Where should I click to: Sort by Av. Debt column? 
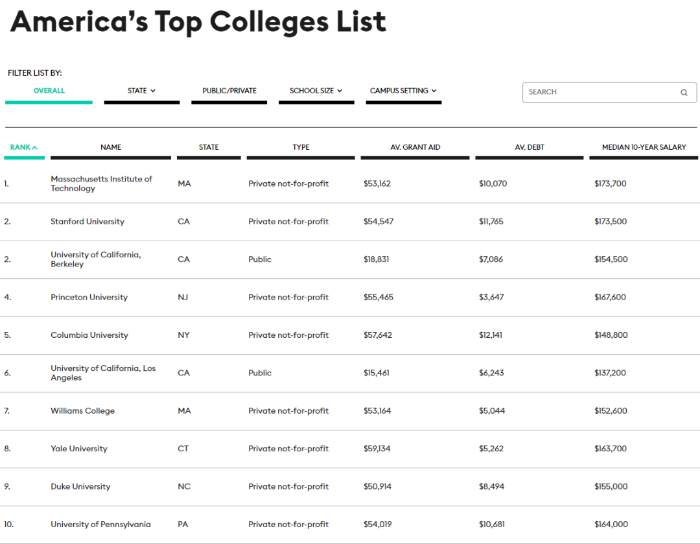tap(529, 147)
